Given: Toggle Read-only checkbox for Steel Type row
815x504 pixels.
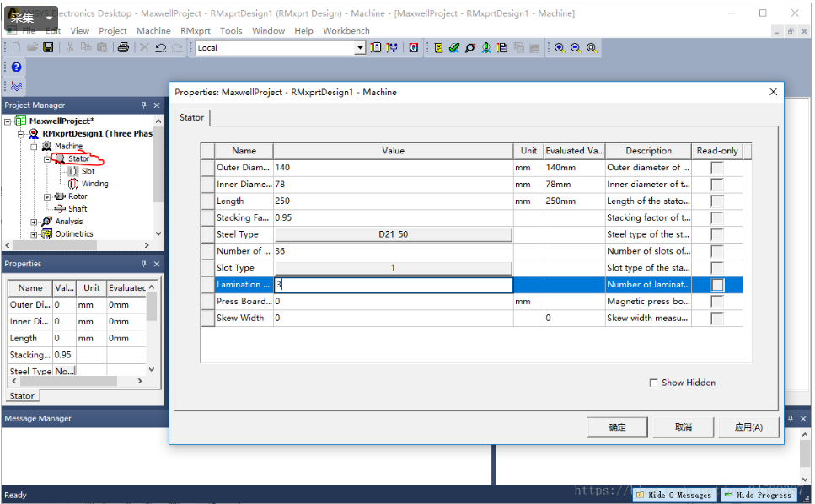Looking at the screenshot, I should pyautogui.click(x=716, y=234).
